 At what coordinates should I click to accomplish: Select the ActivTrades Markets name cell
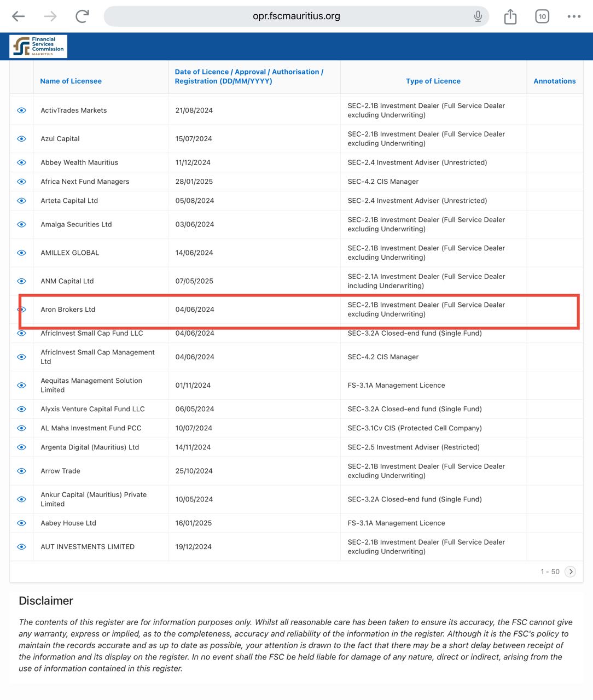coord(74,110)
